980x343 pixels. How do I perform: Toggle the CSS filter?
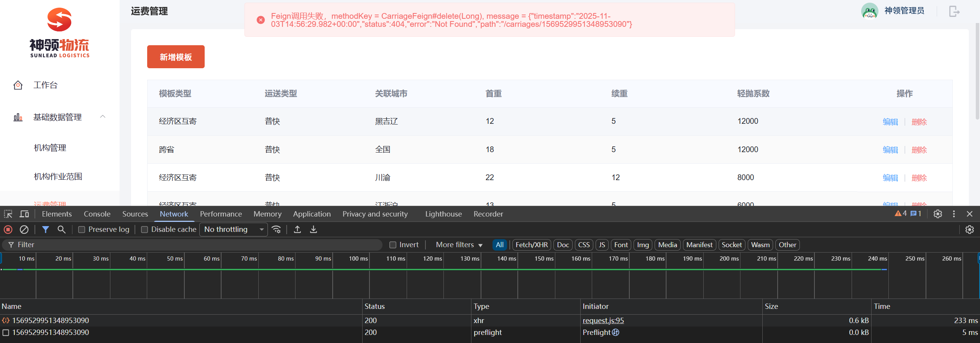(584, 245)
